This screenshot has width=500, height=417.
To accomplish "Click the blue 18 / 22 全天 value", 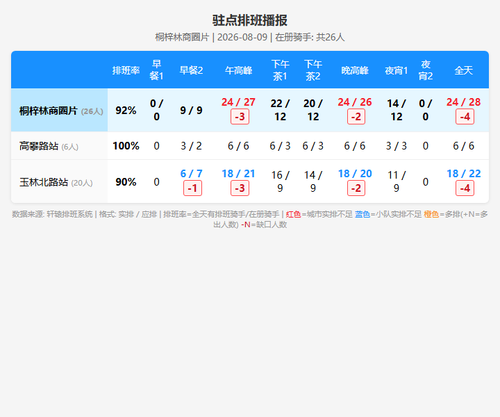I will click(464, 173).
